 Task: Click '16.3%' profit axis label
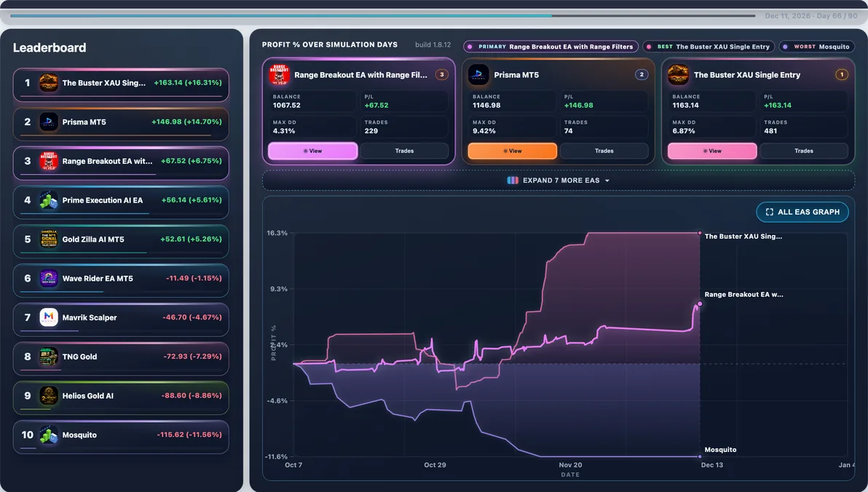[x=277, y=233]
